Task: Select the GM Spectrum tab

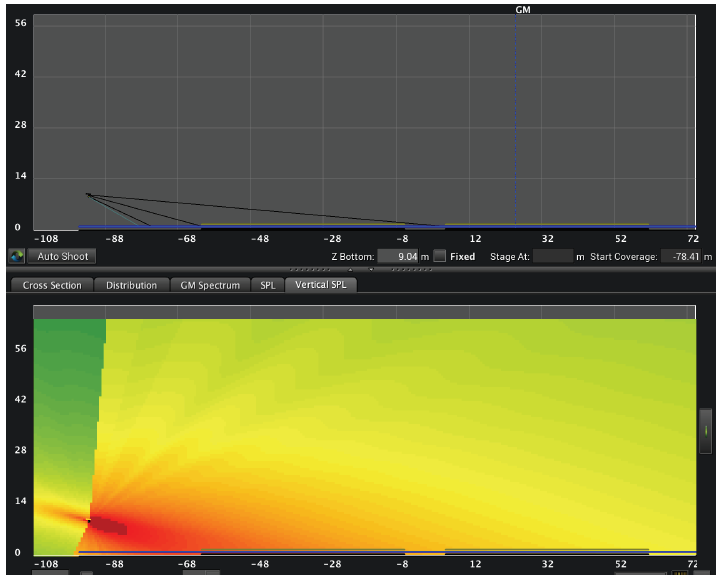Action: click(x=210, y=285)
